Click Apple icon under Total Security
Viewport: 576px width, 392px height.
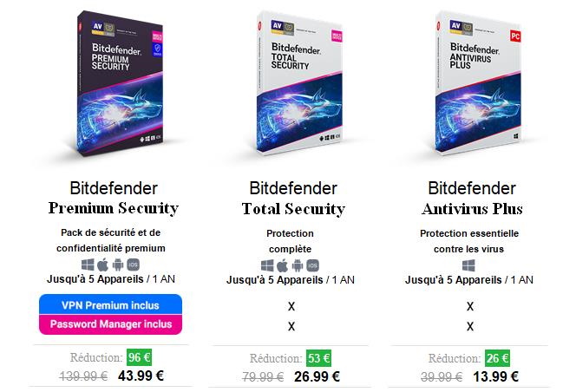pos(282,265)
